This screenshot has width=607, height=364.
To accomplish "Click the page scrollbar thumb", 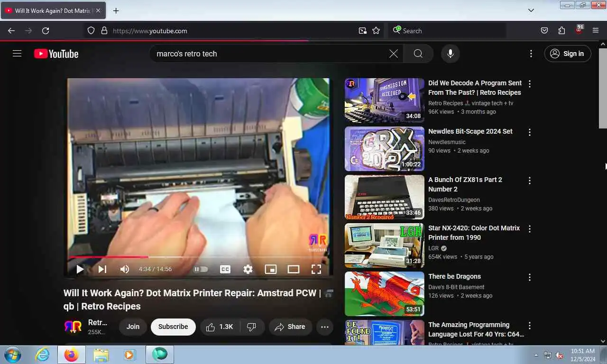I will (603, 88).
